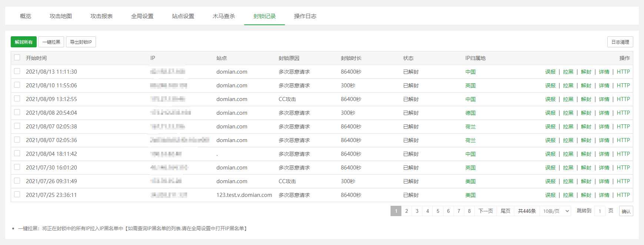Focus the 跳转到 page number input
644x245 pixels.
point(600,211)
